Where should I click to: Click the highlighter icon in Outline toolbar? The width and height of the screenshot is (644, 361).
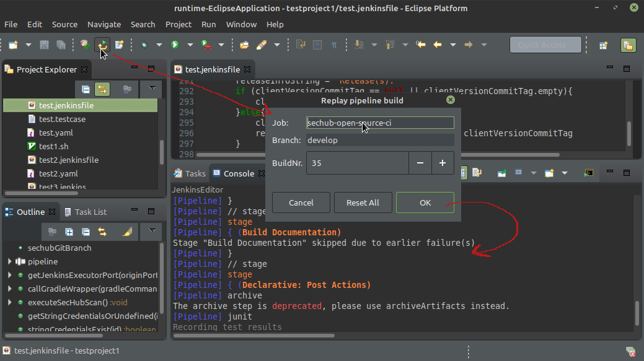click(127, 232)
